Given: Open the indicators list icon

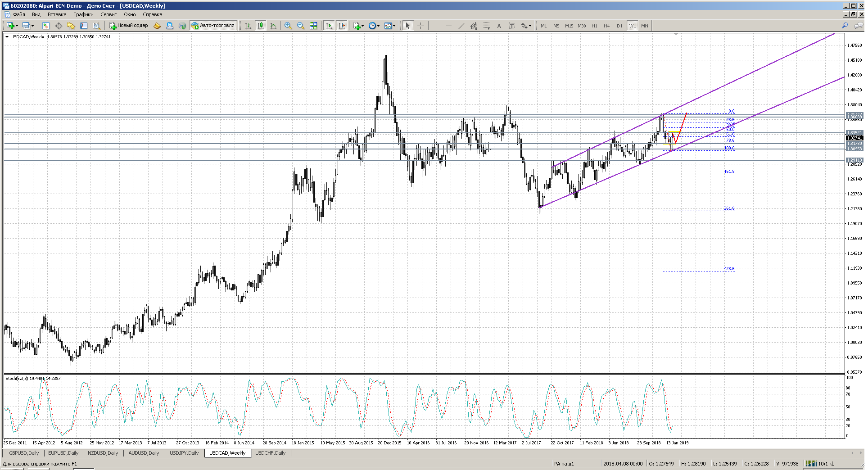Looking at the screenshot, I should (357, 26).
